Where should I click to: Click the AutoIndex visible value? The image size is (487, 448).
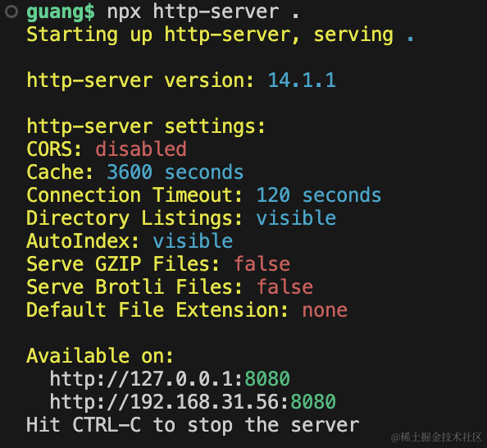[193, 241]
